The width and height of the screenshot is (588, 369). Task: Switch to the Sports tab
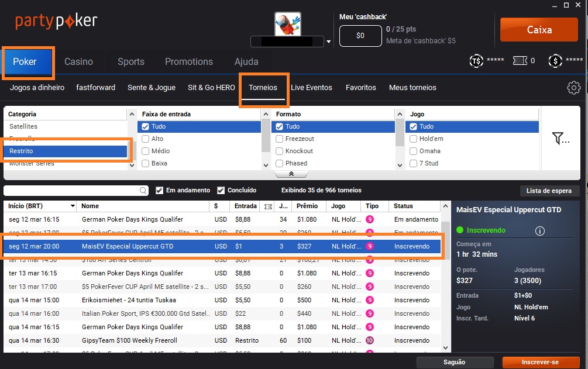131,61
